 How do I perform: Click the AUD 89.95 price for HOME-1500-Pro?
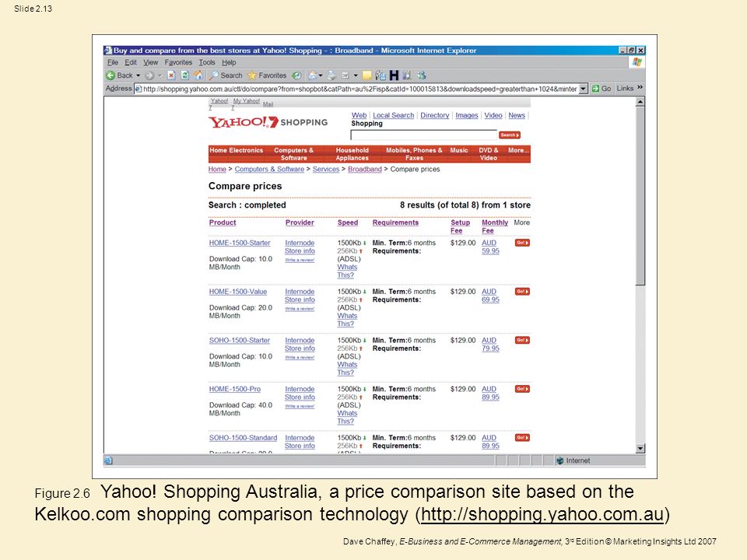[490, 393]
